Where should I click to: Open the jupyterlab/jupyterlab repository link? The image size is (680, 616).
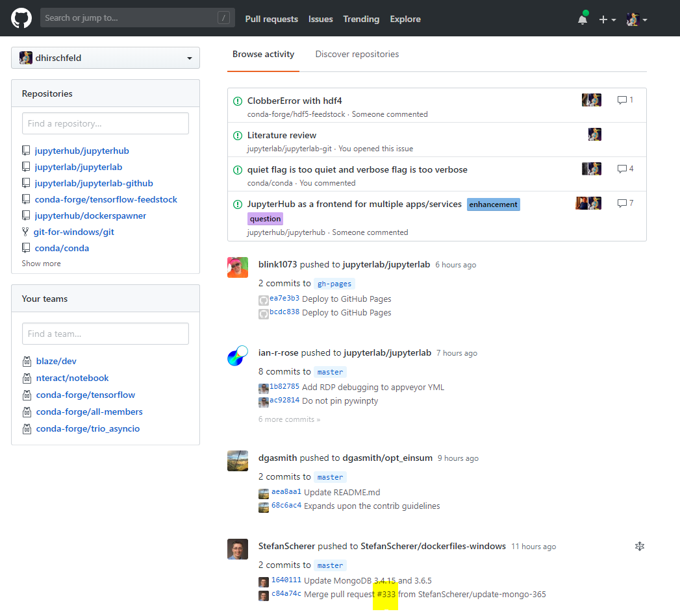tap(79, 167)
